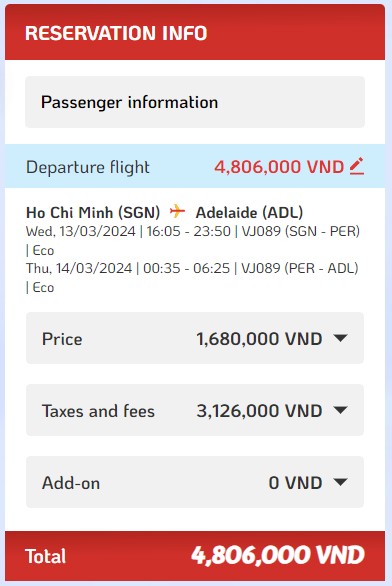Click the RESERVATION INFO header
This screenshot has width=392, height=586.
coord(116,33)
